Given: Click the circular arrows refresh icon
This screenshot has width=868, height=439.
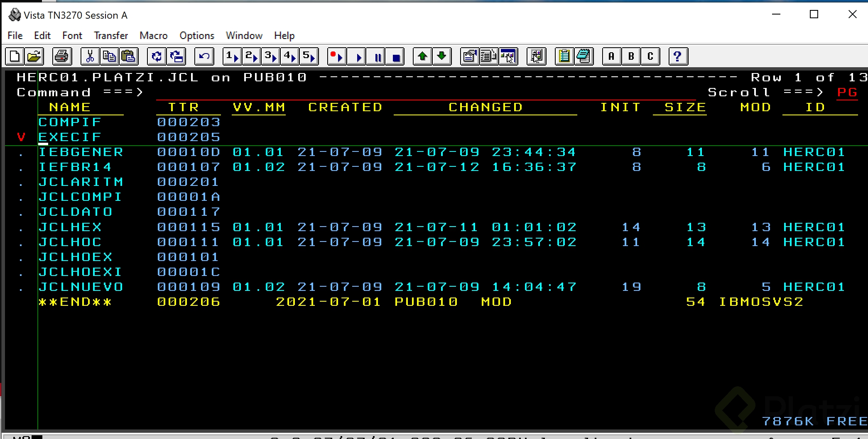Looking at the screenshot, I should click(157, 56).
